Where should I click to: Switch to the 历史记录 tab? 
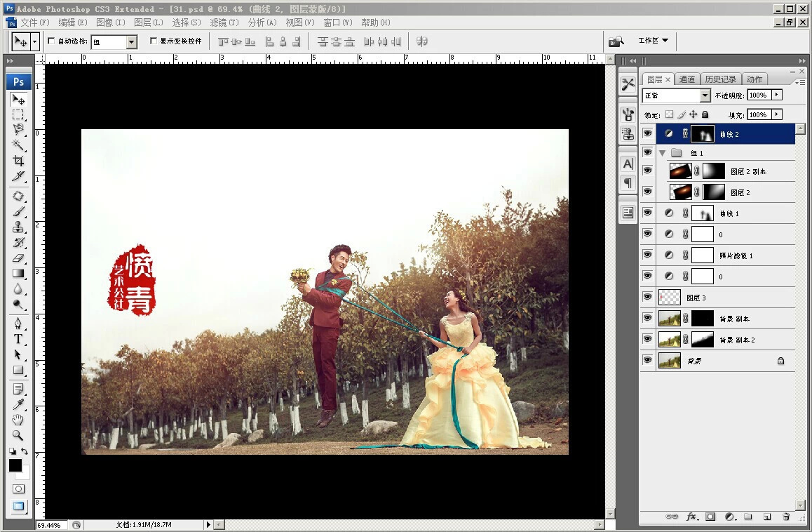720,79
